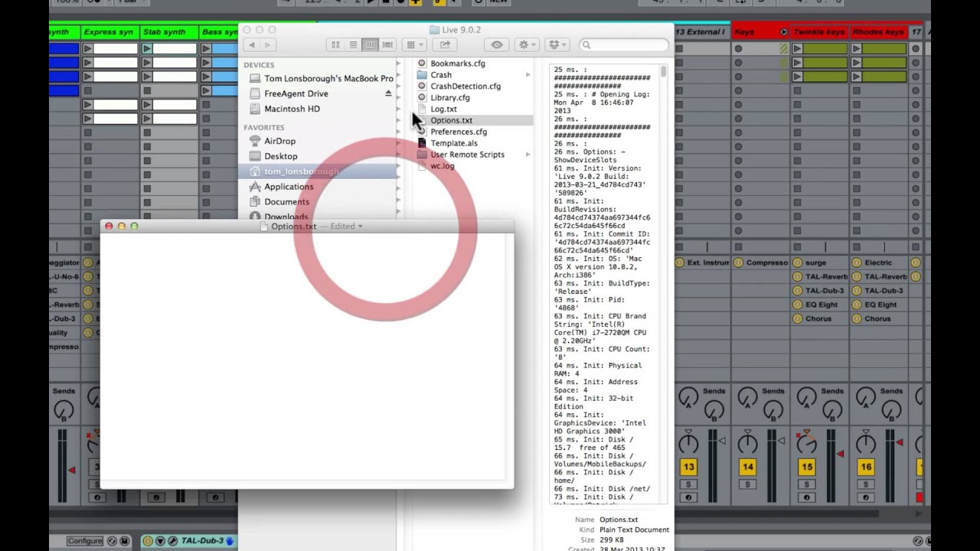This screenshot has height=551, width=980.
Task: Go back in Finder
Action: coord(252,45)
